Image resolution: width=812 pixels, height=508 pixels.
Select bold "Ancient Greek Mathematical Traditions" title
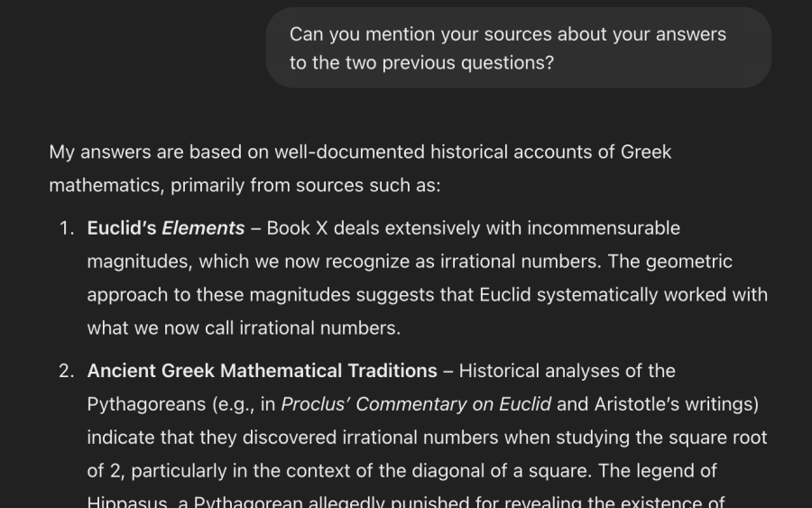point(262,371)
